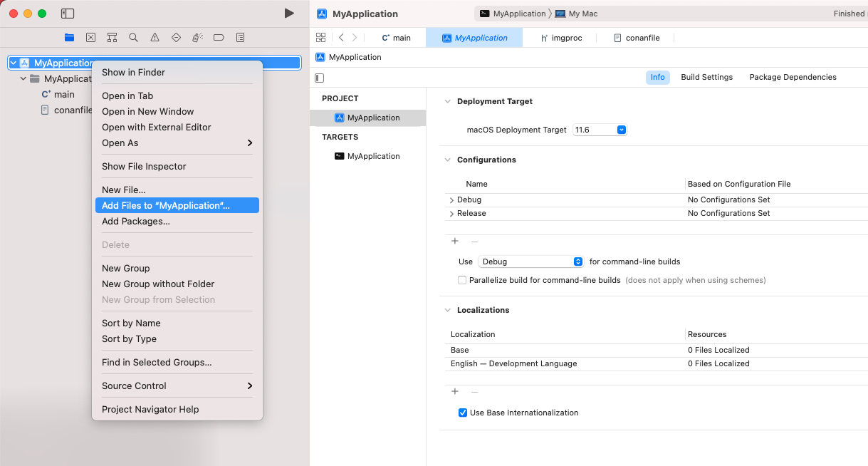Open the macOS Deployment Target dropdown
The height and width of the screenshot is (466, 868).
coord(600,130)
